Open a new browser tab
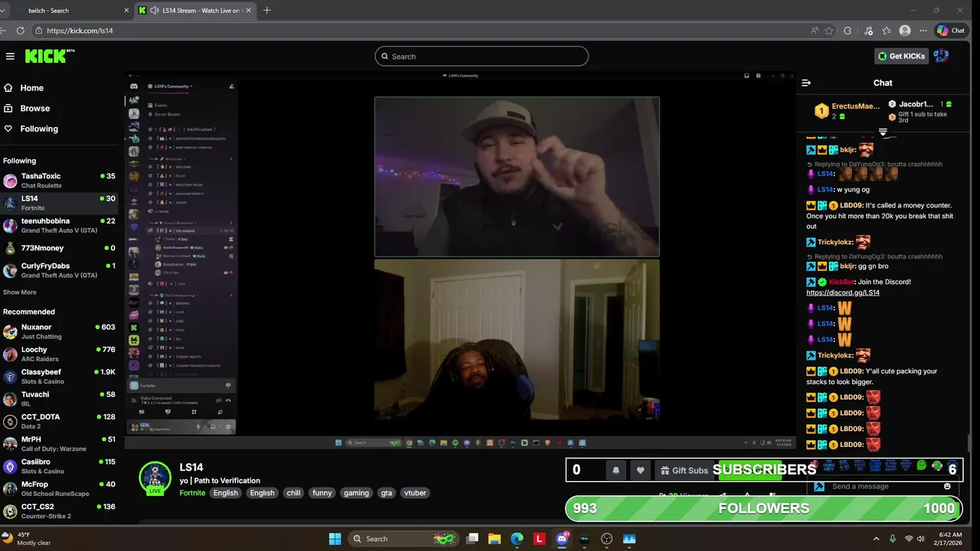980x551 pixels. (x=266, y=11)
